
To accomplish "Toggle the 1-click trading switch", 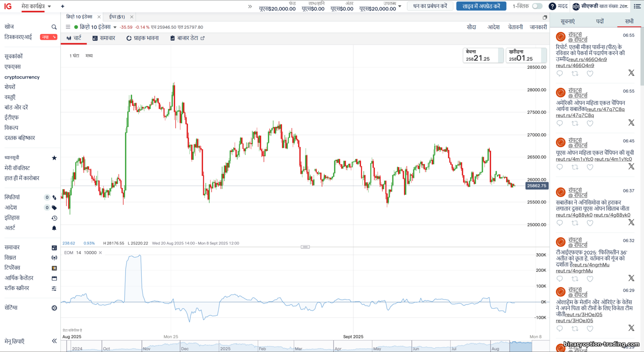I will pyautogui.click(x=537, y=6).
